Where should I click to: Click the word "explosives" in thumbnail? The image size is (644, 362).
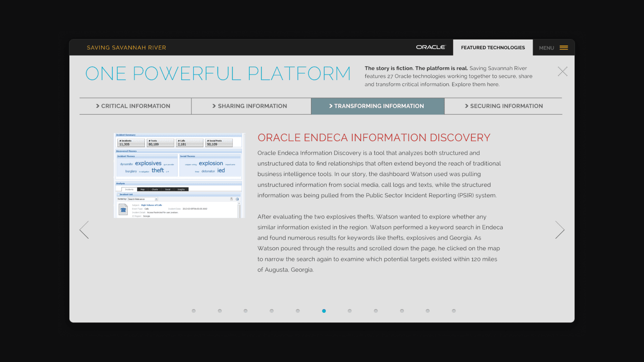click(148, 163)
